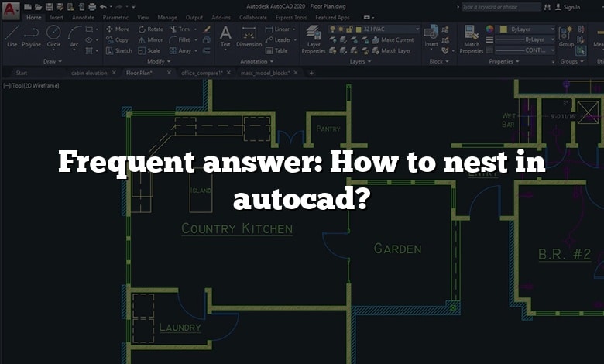
Task: Open the Insert ribbon tab
Action: [57, 17]
